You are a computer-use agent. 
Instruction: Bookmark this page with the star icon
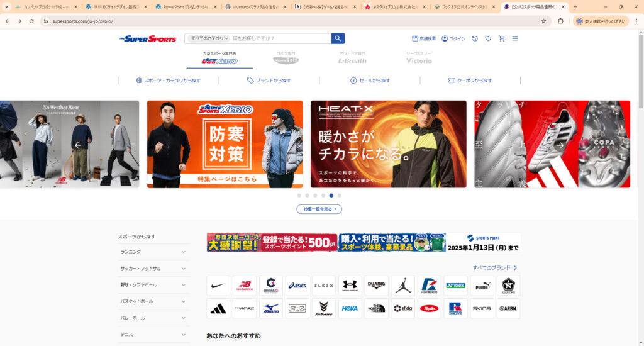(543, 21)
